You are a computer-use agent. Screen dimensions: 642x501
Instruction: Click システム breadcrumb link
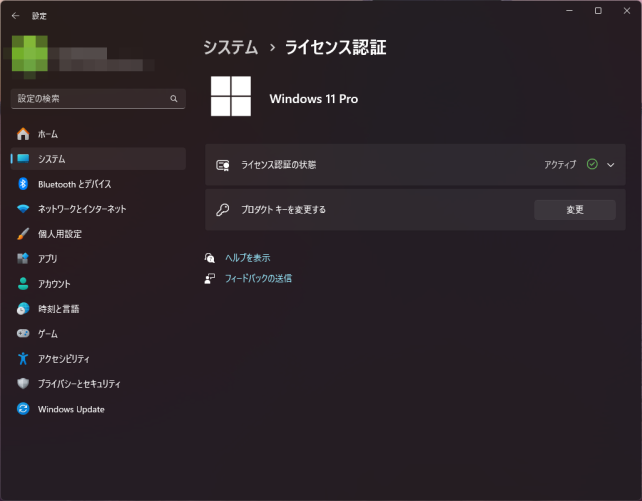231,47
